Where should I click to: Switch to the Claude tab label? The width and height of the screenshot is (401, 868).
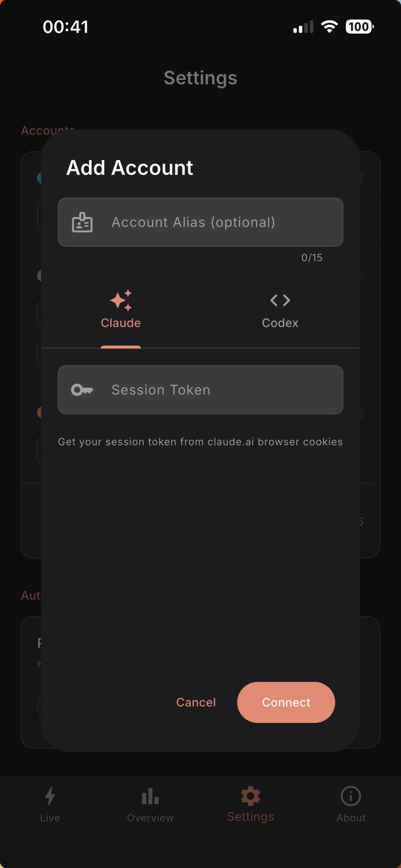[x=121, y=323]
